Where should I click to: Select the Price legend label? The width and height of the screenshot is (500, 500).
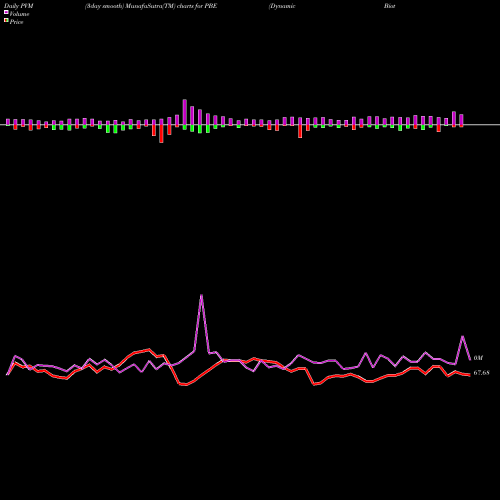[x=16, y=22]
